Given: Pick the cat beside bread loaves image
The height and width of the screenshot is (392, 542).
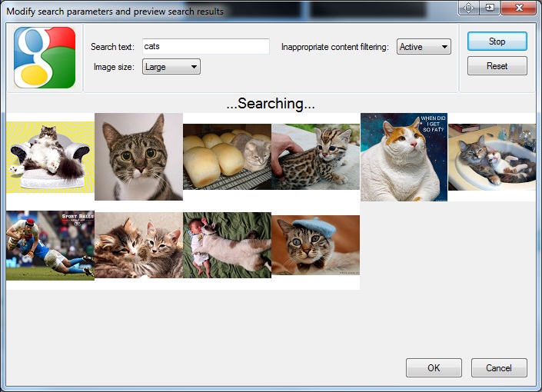Looking at the screenshot, I should click(227, 157).
